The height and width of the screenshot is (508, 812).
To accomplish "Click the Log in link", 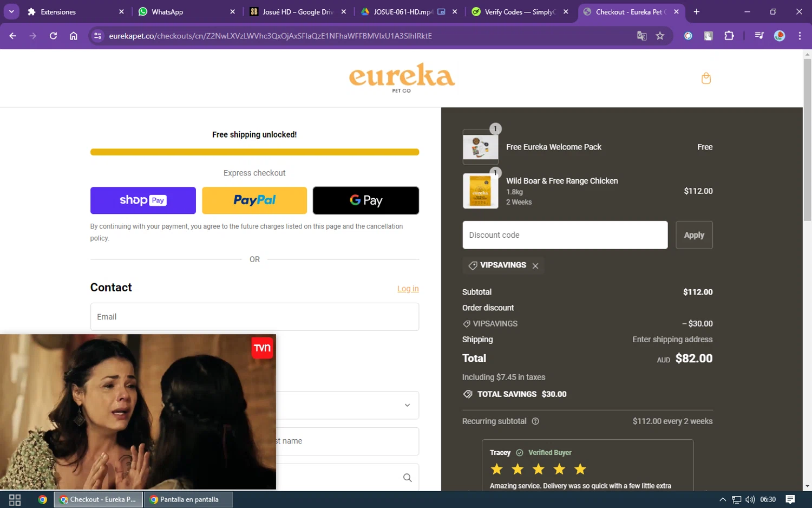I will 408,289.
